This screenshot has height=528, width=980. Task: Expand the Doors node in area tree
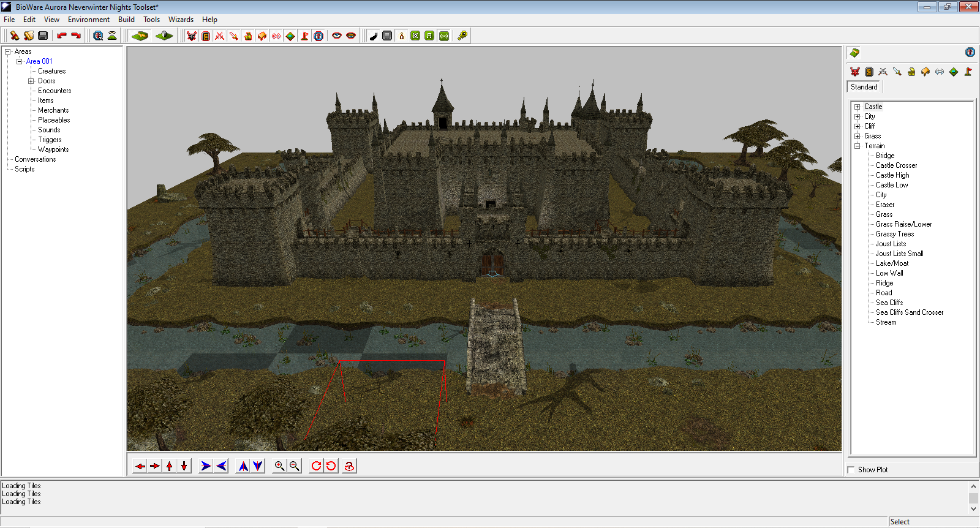(x=31, y=81)
